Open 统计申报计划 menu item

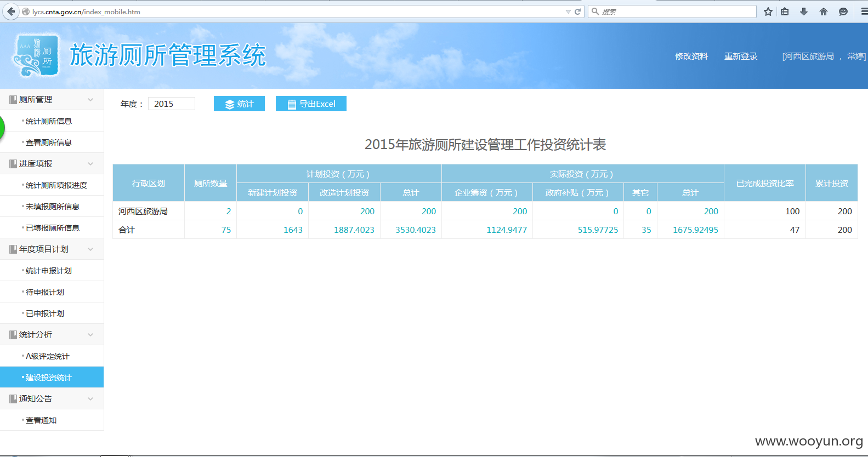pyautogui.click(x=52, y=271)
